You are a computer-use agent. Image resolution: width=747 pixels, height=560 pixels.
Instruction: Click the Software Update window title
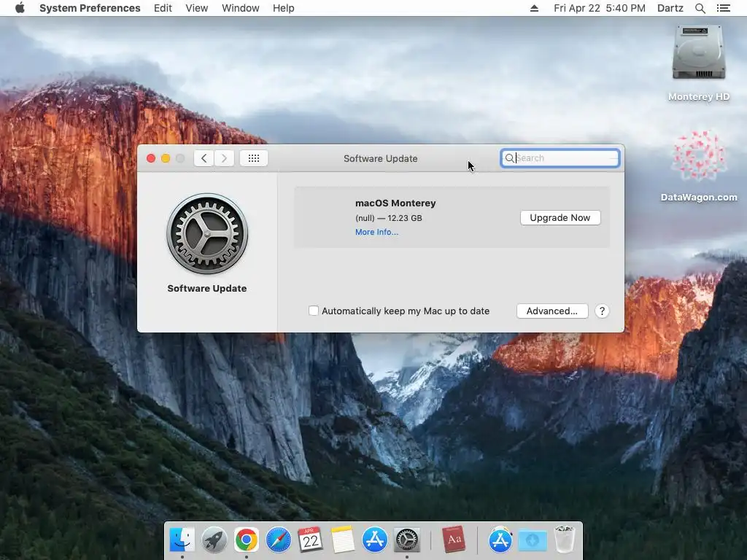pyautogui.click(x=380, y=158)
